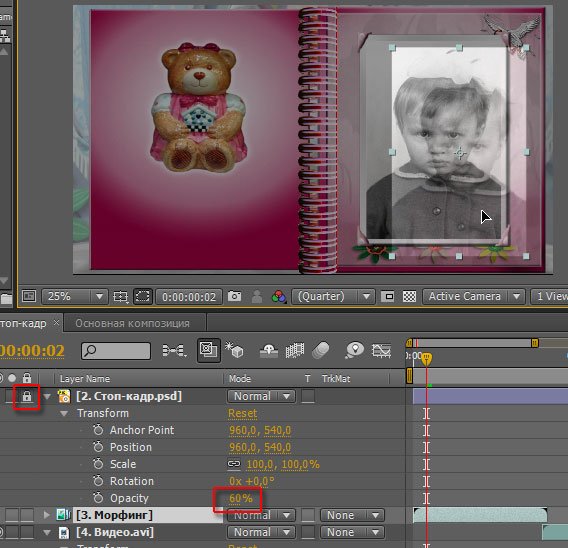This screenshot has height=548, width=568.
Task: Toggle the Motion Blur enable icon
Action: pyautogui.click(x=320, y=351)
